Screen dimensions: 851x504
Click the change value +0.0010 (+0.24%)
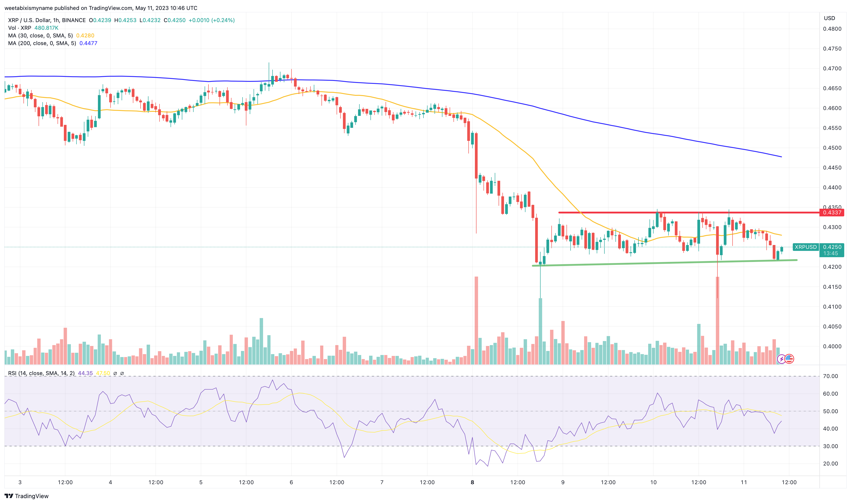(212, 20)
